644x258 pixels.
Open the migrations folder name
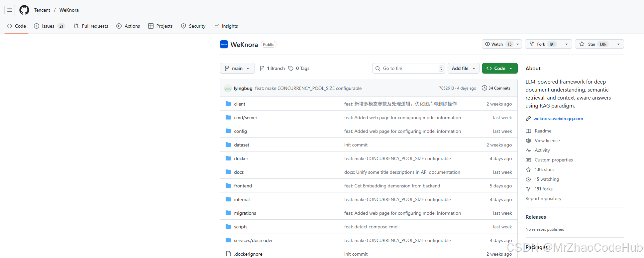click(245, 213)
